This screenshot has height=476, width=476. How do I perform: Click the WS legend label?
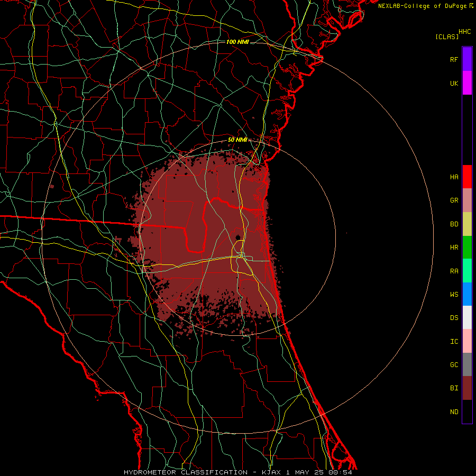454,295
